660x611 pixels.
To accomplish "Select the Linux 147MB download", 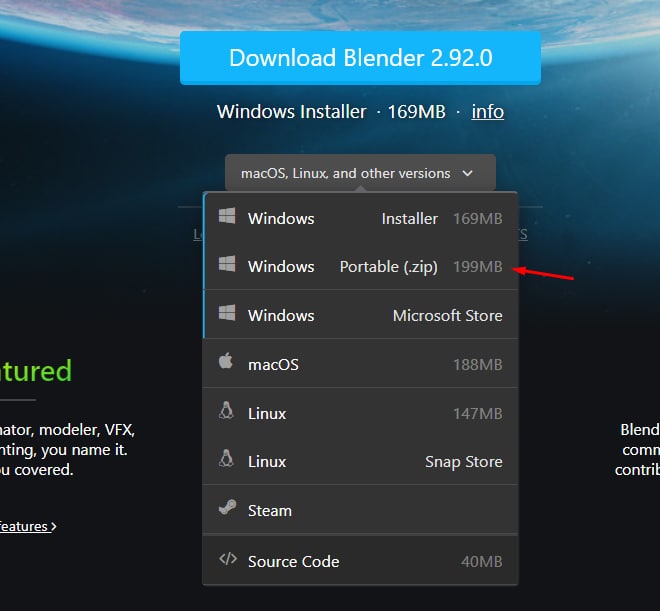I will (360, 413).
